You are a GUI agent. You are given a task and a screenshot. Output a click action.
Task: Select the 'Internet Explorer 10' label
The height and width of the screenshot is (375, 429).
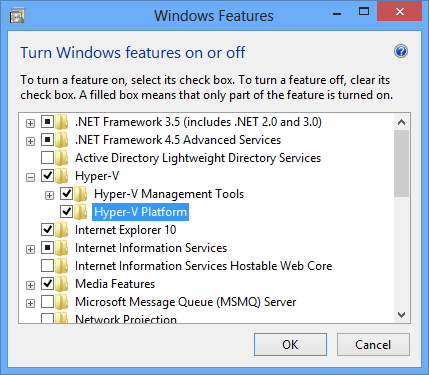pos(126,230)
